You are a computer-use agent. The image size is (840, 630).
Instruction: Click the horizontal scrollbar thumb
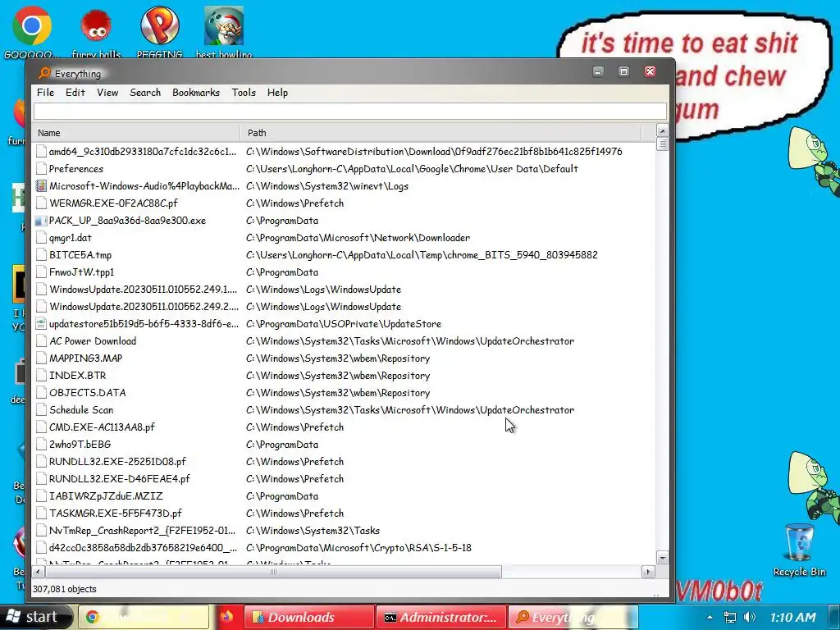274,572
